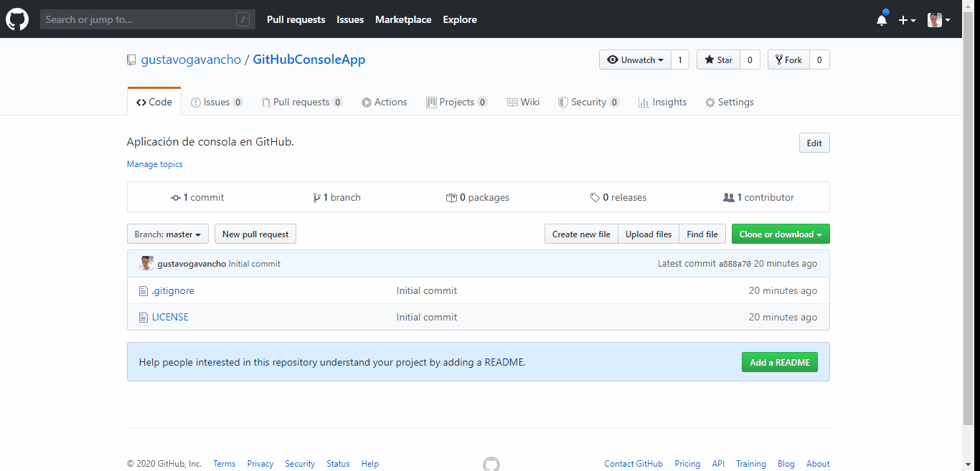Open Contact GitHub footer link

click(x=633, y=464)
